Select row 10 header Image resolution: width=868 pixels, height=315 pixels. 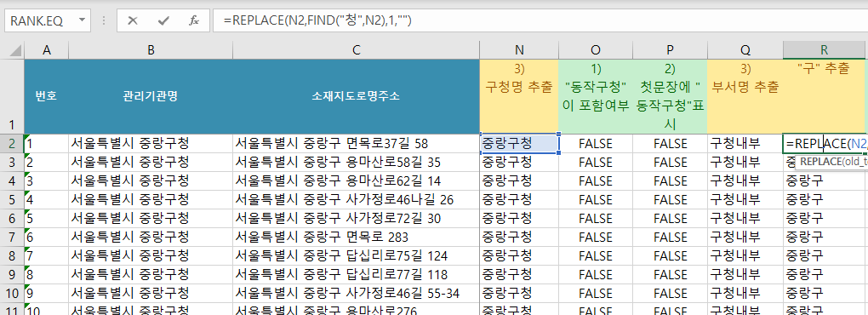pos(12,294)
